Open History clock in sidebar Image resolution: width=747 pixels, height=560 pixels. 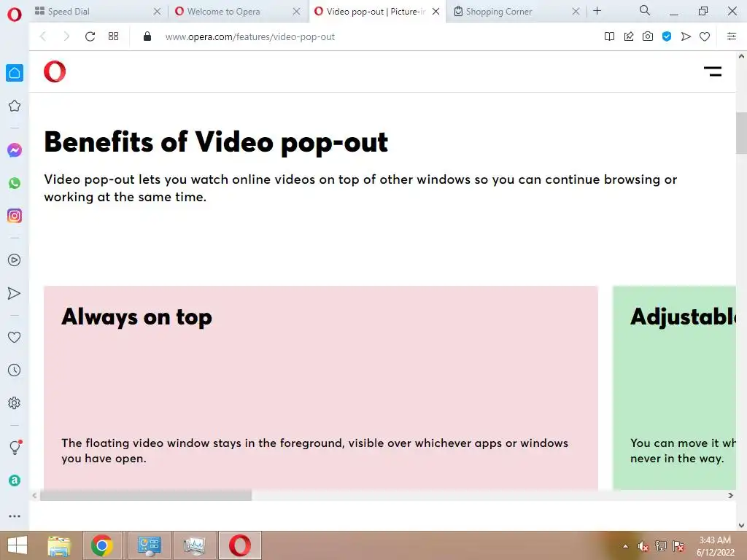pyautogui.click(x=15, y=370)
